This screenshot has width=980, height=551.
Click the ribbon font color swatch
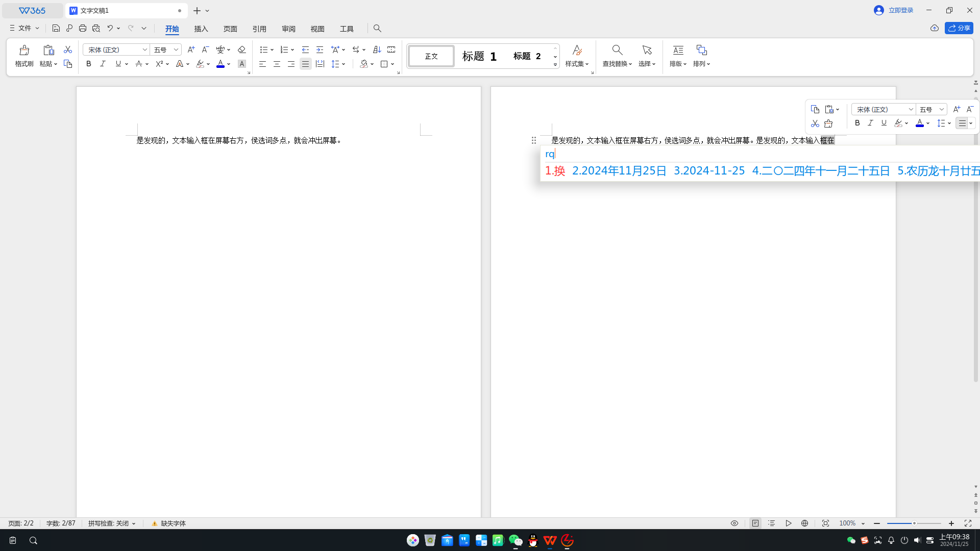point(220,64)
